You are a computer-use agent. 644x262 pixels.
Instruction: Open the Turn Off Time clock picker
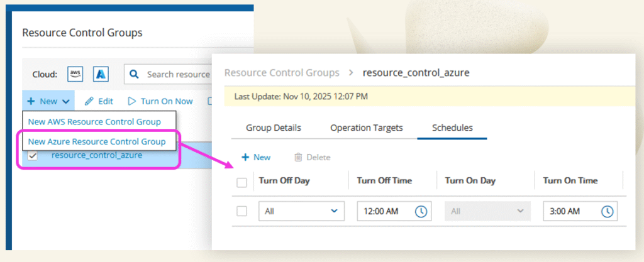click(420, 212)
